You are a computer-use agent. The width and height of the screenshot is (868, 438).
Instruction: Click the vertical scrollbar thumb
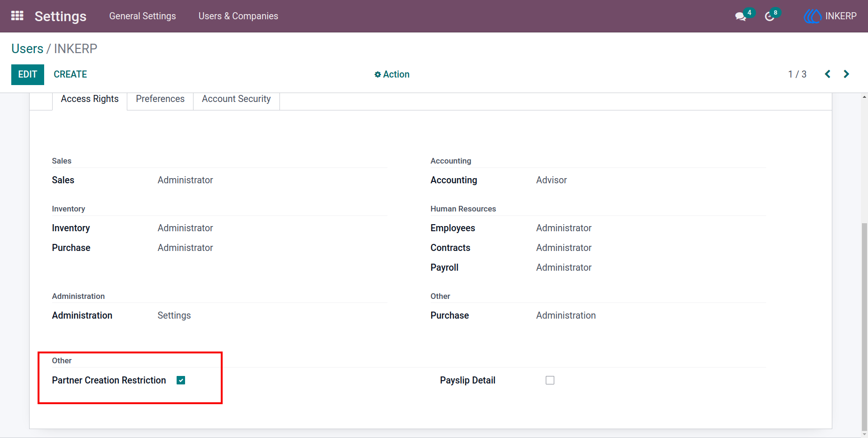(864, 327)
